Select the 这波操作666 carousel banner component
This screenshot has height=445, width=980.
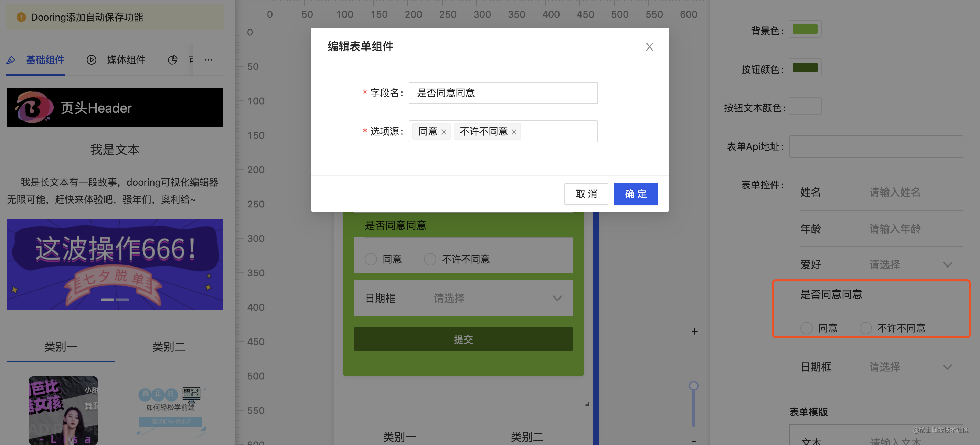(115, 263)
